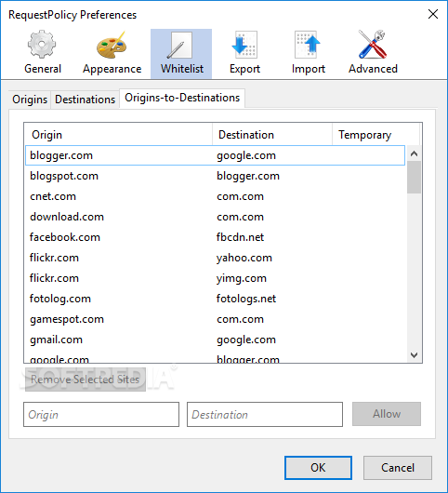This screenshot has width=448, height=493.
Task: Click google.com destination in gmail.com row
Action: click(x=246, y=340)
